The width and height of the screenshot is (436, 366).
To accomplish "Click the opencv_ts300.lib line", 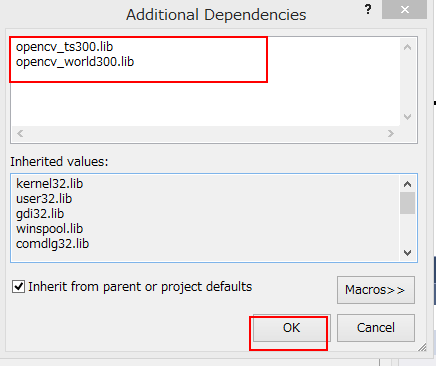I will point(65,47).
